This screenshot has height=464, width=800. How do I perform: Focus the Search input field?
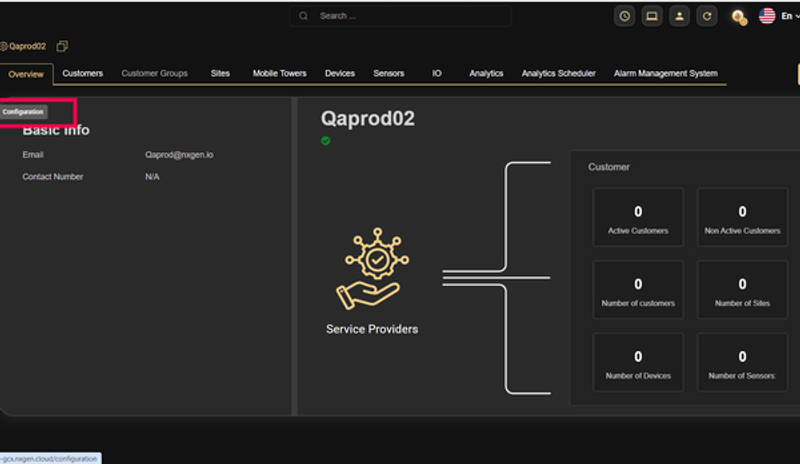[x=401, y=16]
